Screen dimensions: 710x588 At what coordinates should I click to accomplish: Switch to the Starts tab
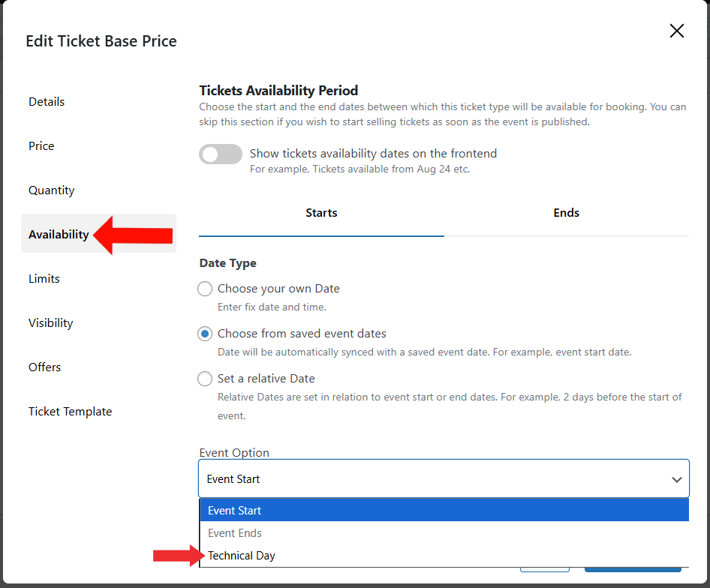[x=321, y=212]
